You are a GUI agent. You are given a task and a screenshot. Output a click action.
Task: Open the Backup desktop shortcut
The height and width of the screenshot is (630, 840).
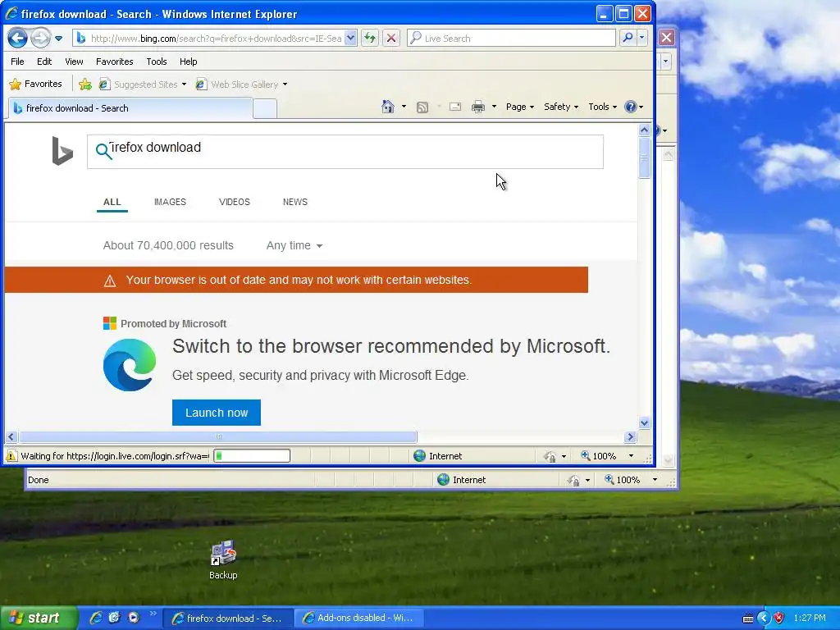tap(223, 559)
